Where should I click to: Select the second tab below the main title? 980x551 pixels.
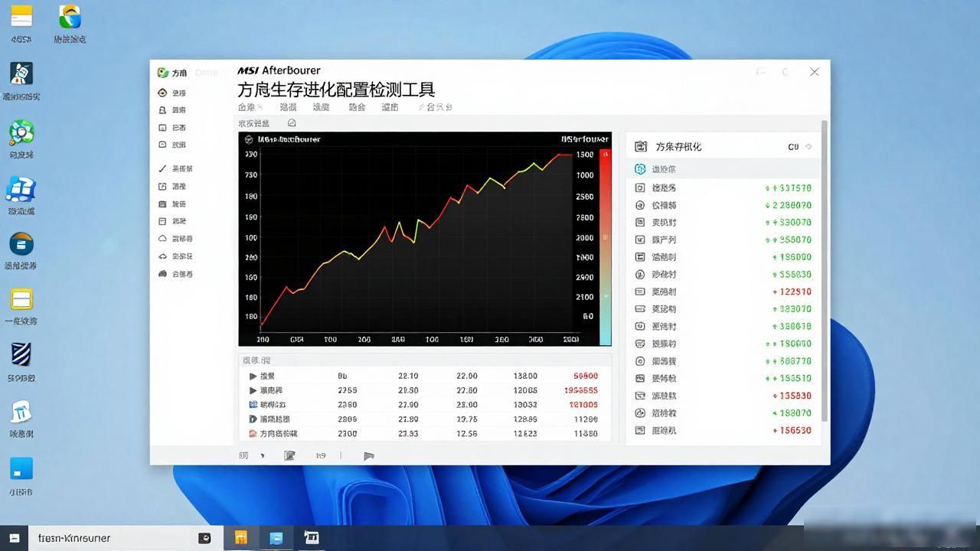(x=288, y=107)
